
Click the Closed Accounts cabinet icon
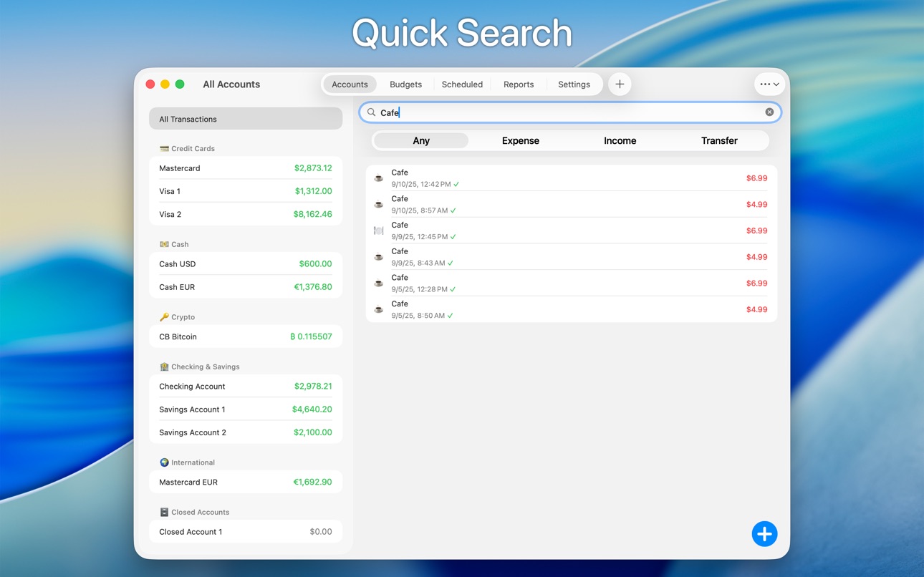pyautogui.click(x=164, y=513)
